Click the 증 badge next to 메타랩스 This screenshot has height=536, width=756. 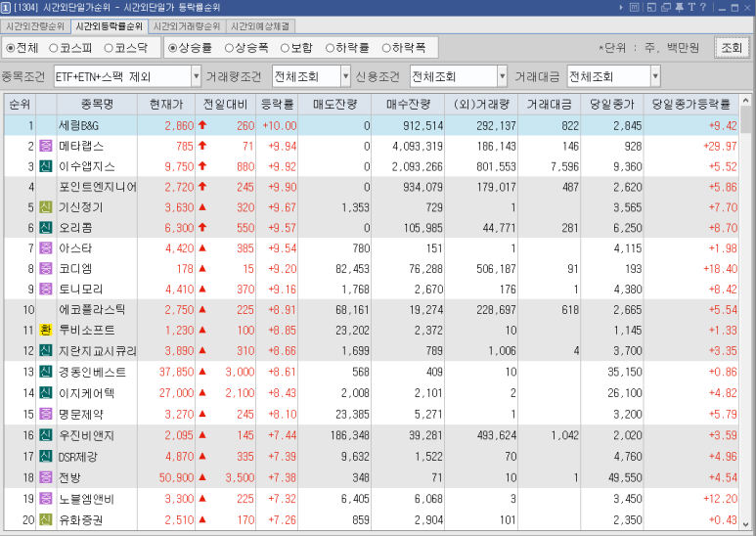(x=46, y=146)
